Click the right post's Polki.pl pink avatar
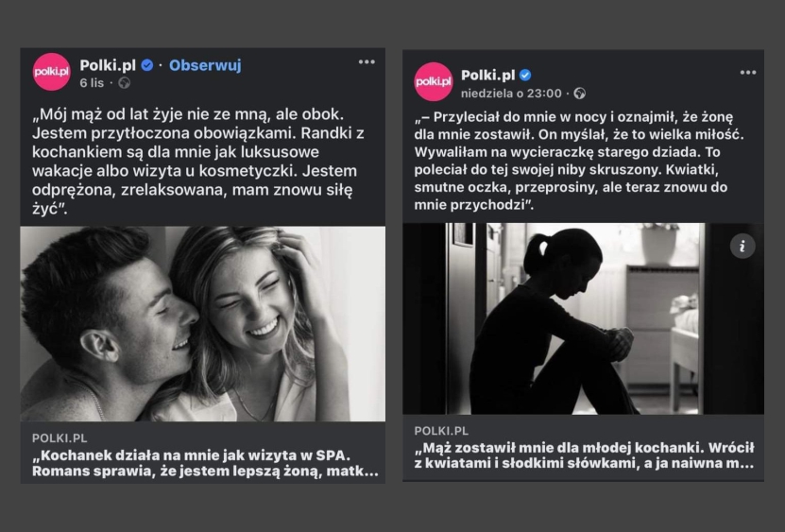Screen dimensions: 785x532 433,81
